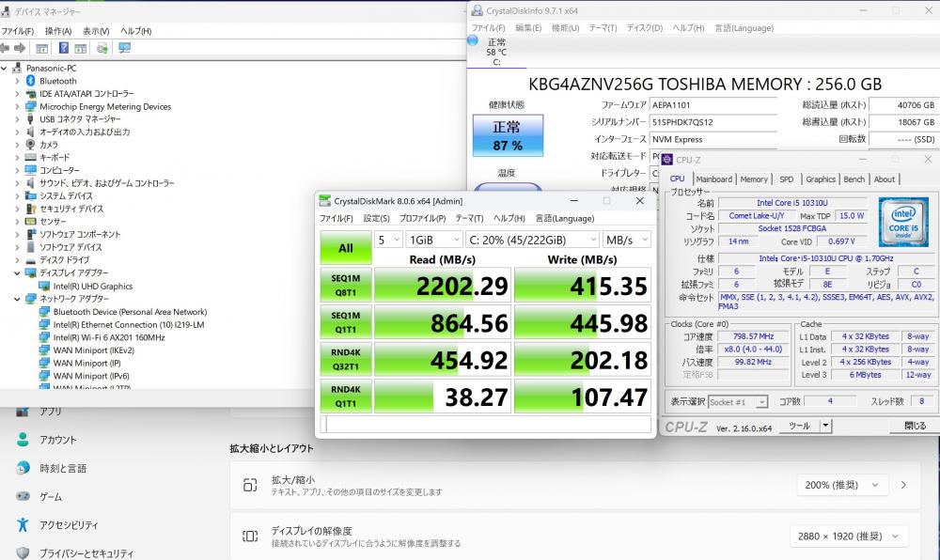Switch to CPU-Z SPD tab
This screenshot has width=940, height=560.
pyautogui.click(x=787, y=179)
